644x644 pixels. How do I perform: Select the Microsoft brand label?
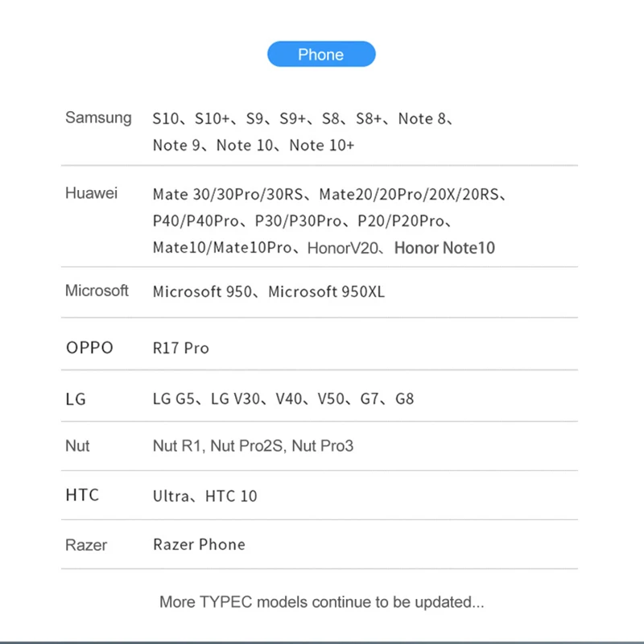click(x=97, y=291)
